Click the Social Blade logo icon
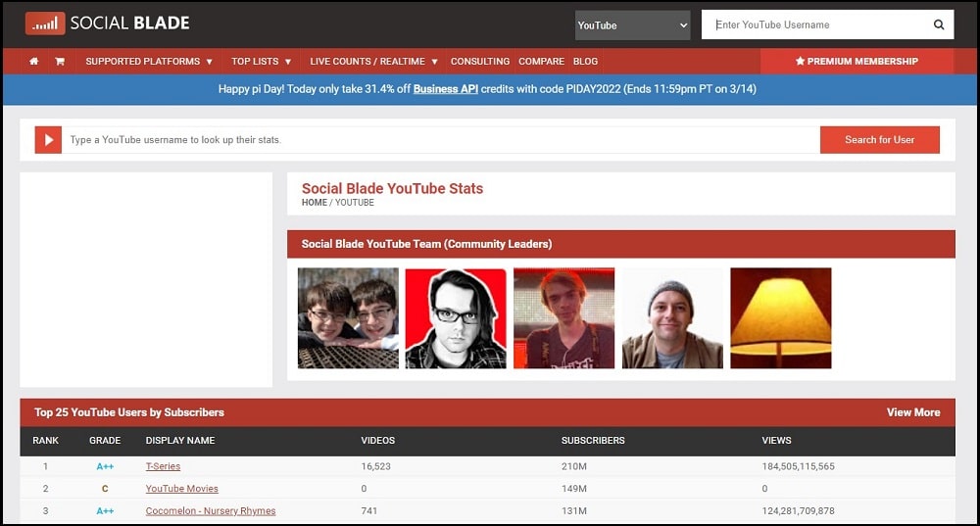Image resolution: width=980 pixels, height=526 pixels. pos(45,24)
